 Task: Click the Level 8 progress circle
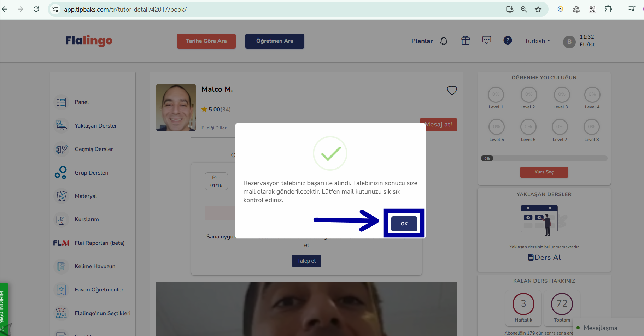pyautogui.click(x=592, y=127)
